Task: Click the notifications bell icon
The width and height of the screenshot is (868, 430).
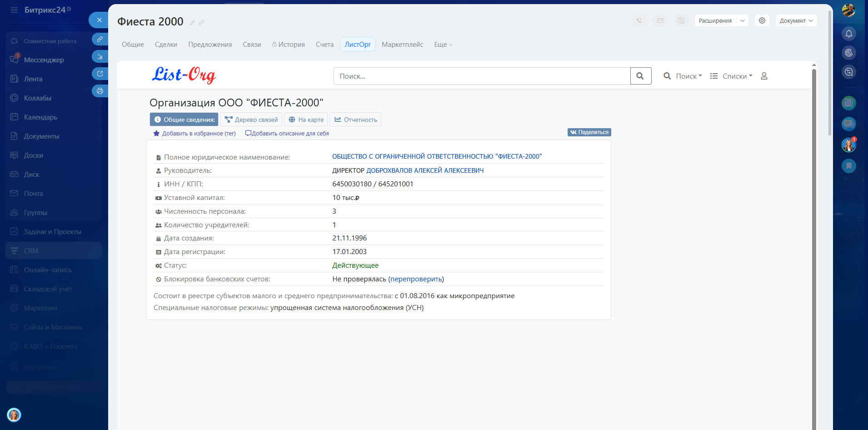Action: coord(848,34)
